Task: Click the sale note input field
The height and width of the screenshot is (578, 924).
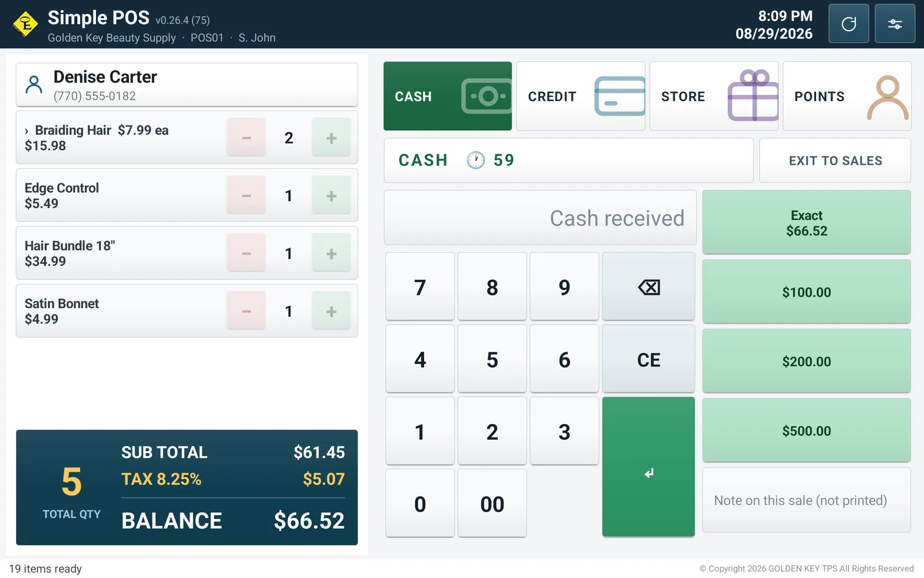Action: coord(807,500)
